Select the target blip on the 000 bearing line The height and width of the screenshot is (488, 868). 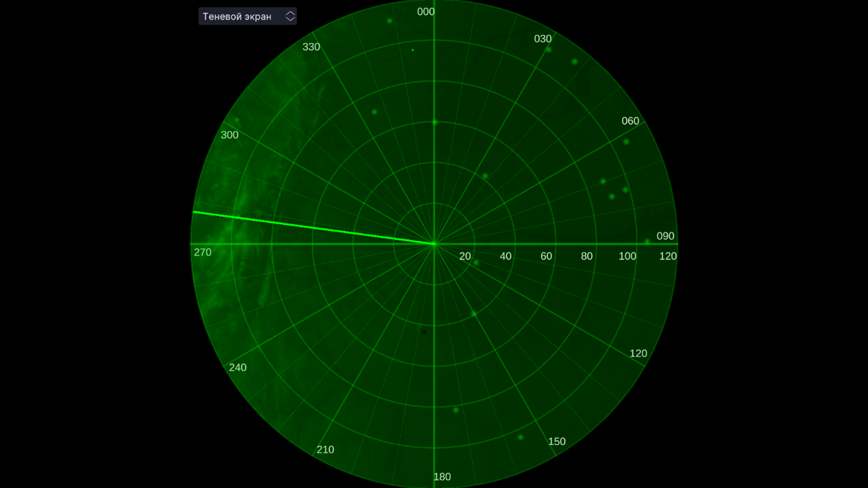pos(435,122)
